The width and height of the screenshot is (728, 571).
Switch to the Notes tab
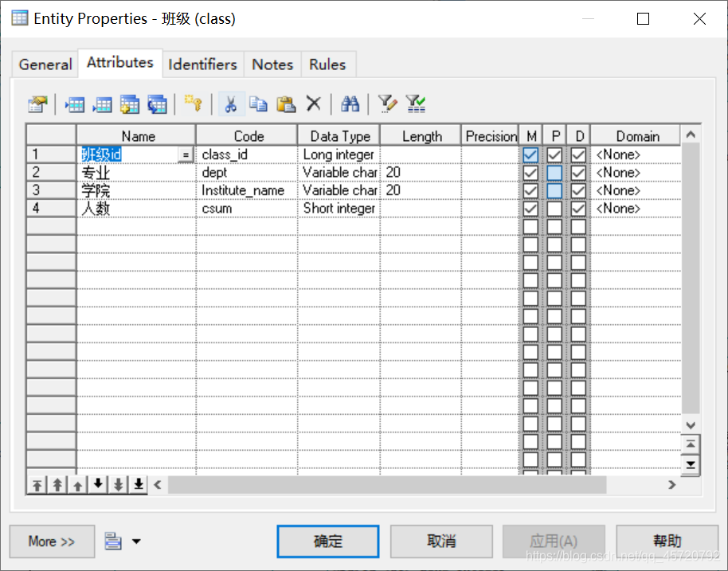click(272, 65)
